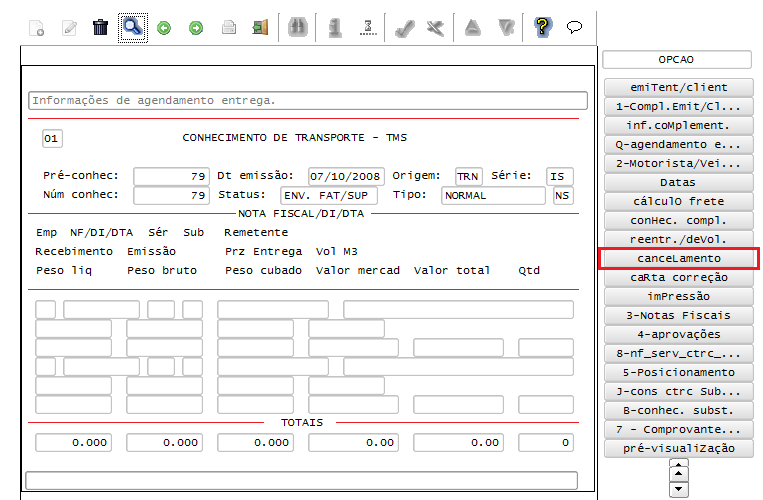Click the edit pencil icon
Viewport: 763px width, 500px height.
tap(69, 28)
